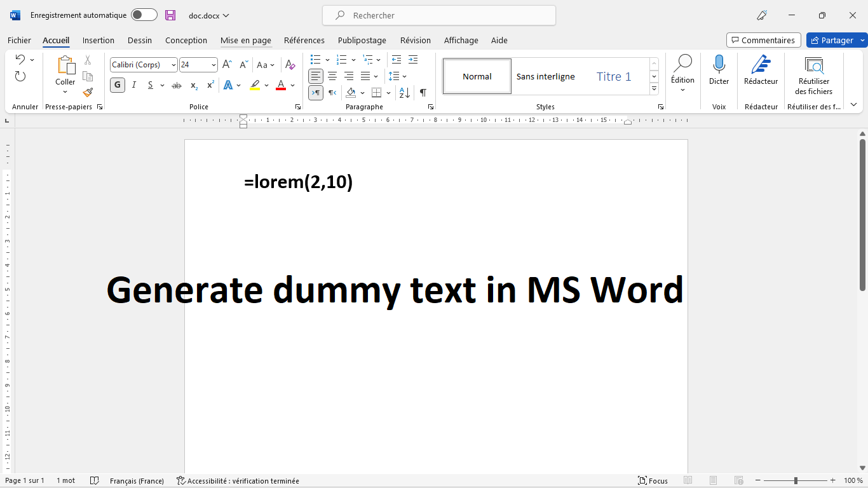Decrease paragraph indent
Viewport: 868px width, 488px height.
click(x=397, y=60)
